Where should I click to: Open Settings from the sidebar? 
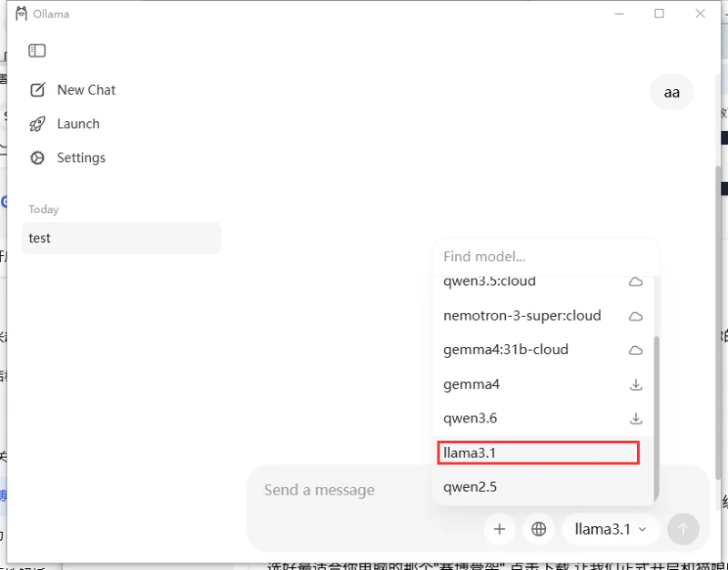coord(67,158)
